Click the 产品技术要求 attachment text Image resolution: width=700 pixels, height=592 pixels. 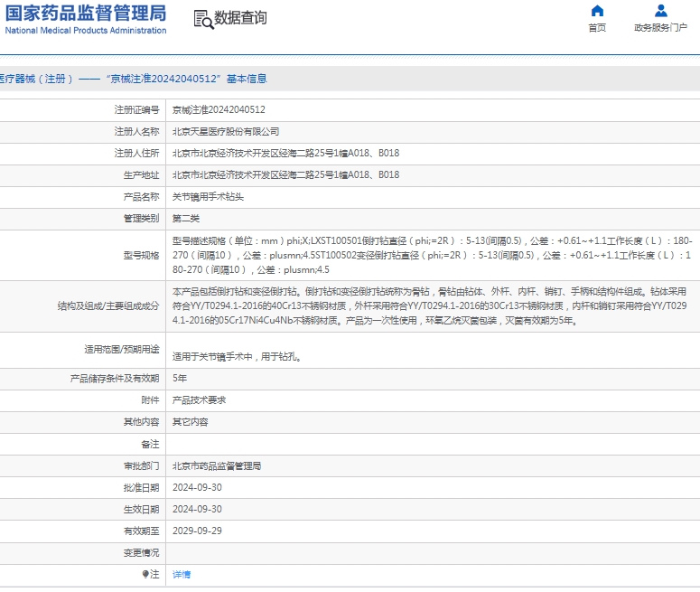point(199,400)
